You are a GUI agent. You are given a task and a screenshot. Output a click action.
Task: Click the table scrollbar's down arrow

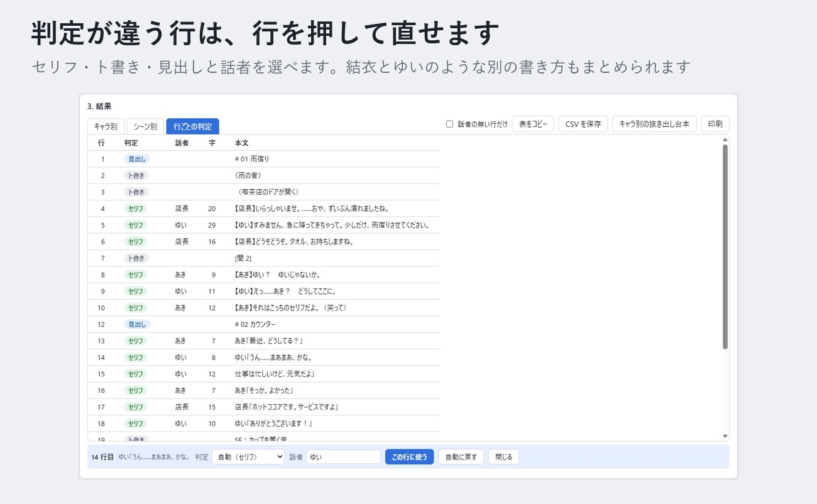coord(725,436)
